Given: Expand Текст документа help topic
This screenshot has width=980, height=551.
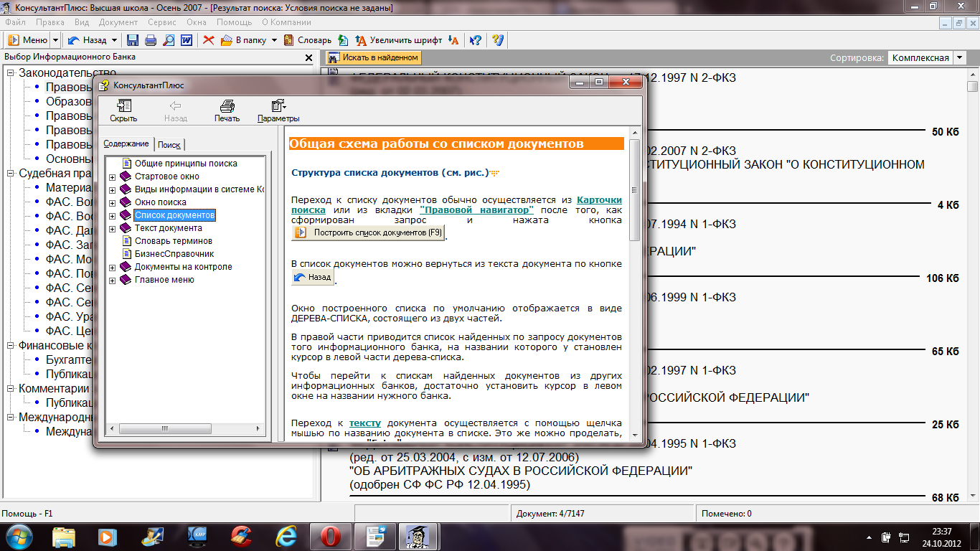Looking at the screenshot, I should tap(112, 229).
